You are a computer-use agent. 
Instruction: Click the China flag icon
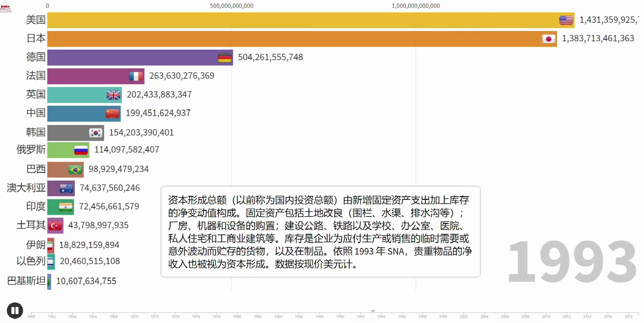coord(112,113)
